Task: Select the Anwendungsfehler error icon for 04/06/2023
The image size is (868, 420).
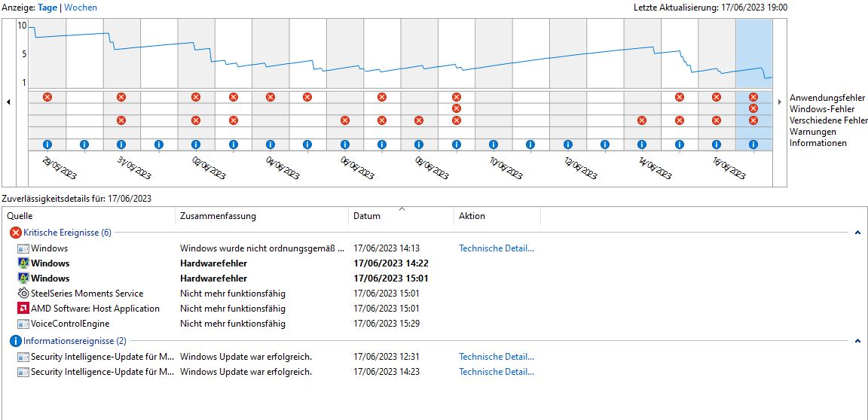Action: pos(270,97)
